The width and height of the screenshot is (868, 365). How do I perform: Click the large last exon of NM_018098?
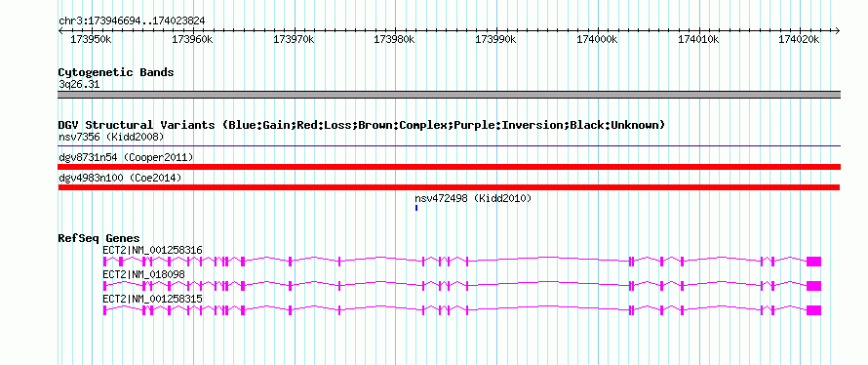coord(813,286)
